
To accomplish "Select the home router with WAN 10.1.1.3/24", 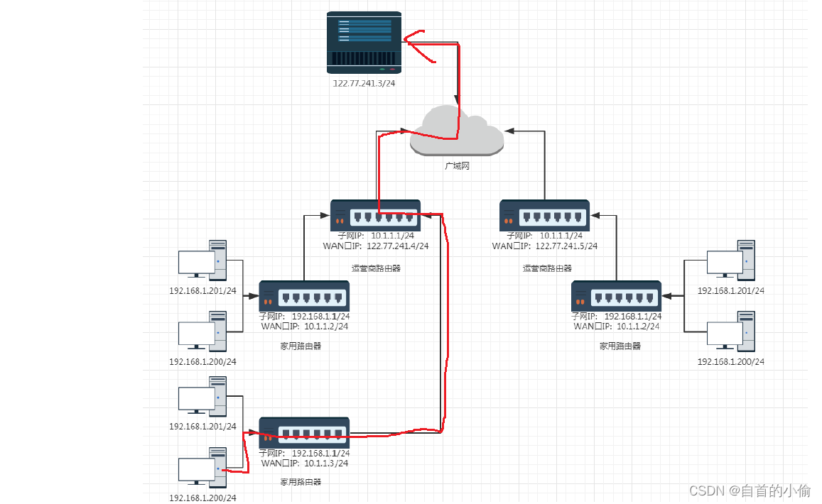I will (x=304, y=433).
